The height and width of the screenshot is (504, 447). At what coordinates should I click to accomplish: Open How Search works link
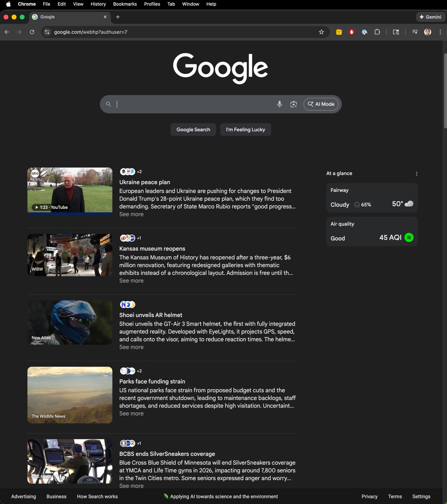97,496
